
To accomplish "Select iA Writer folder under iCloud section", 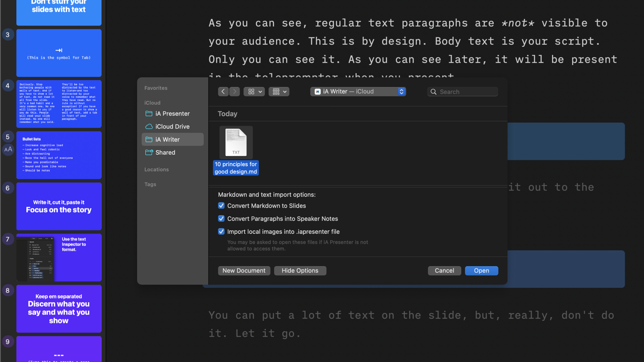I will pyautogui.click(x=168, y=139).
